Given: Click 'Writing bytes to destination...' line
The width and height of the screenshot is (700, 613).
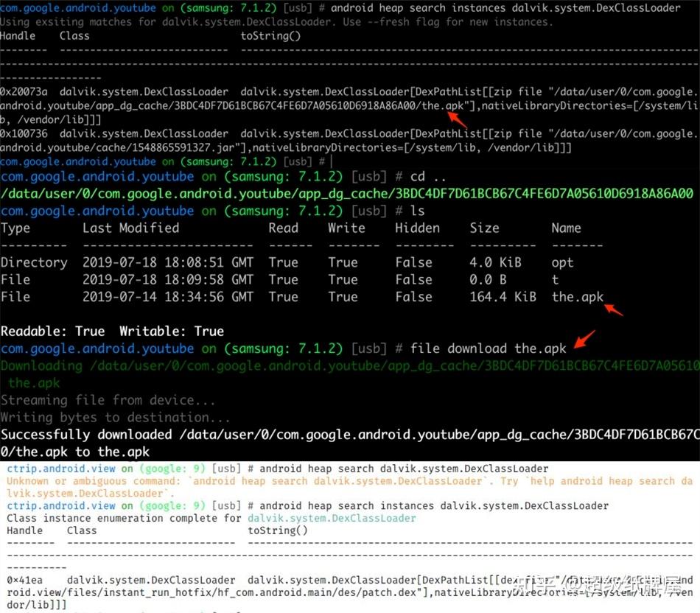Looking at the screenshot, I should coord(115,418).
